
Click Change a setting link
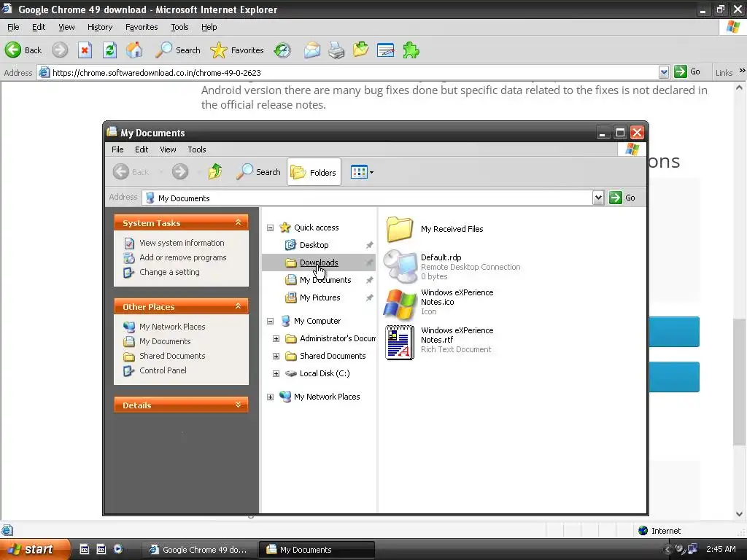(x=169, y=272)
